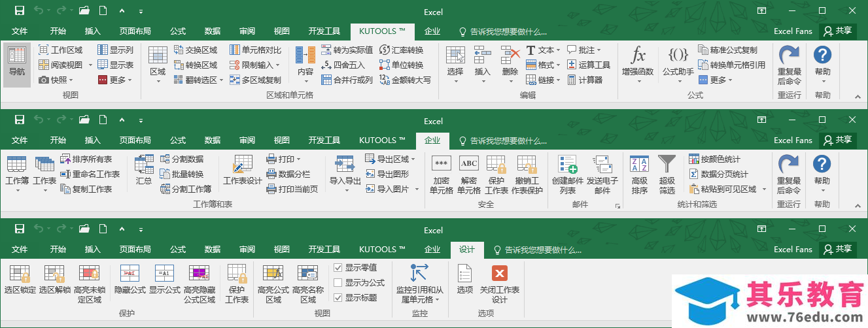Click the 合并行或列 combine rows tool
The width and height of the screenshot is (868, 328).
347,80
